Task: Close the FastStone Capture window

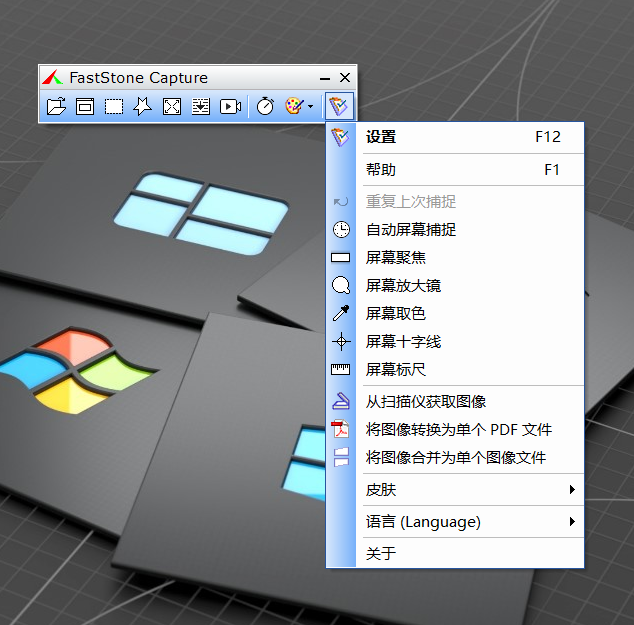Action: click(345, 78)
